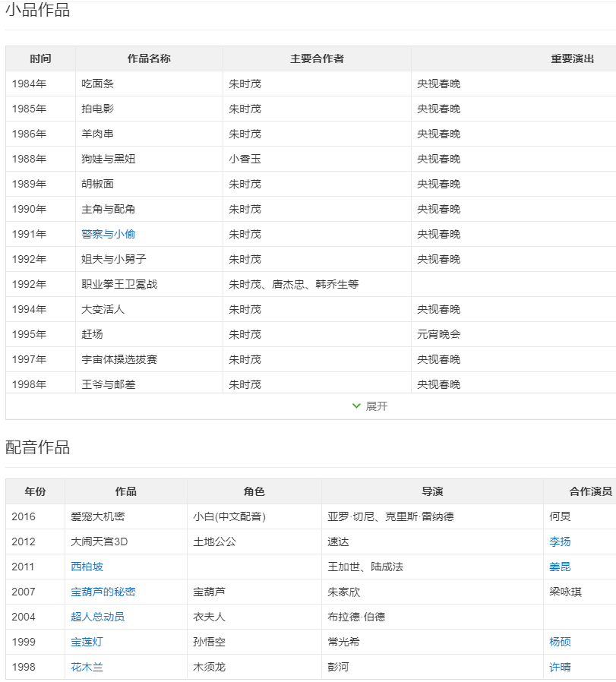
Task: Click the 合作演员 column header
Action: [x=580, y=491]
